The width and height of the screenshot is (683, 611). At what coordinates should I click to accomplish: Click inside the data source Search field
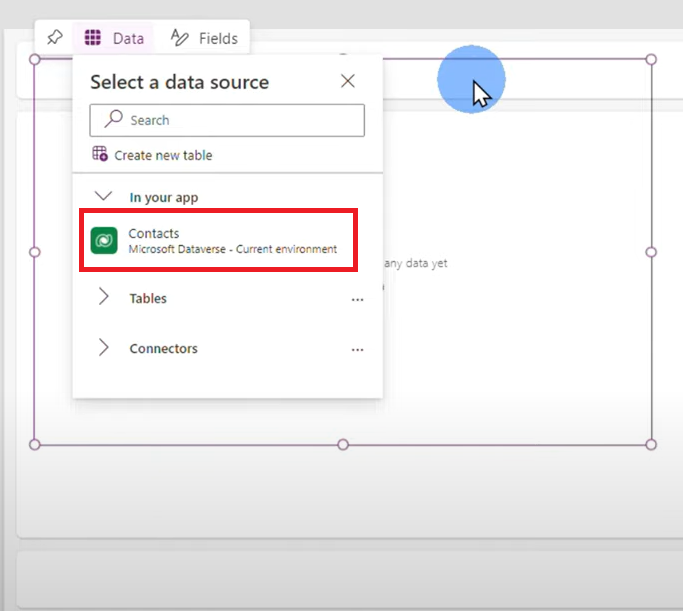(227, 120)
